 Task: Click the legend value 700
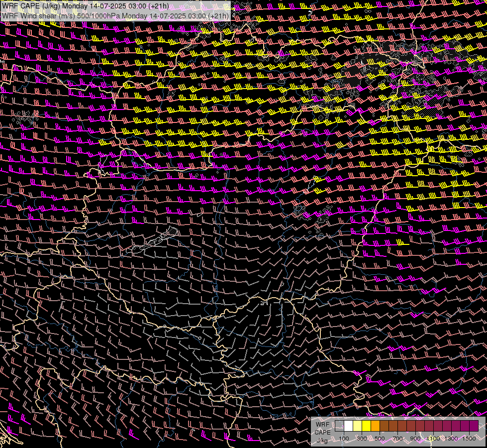tap(398, 439)
